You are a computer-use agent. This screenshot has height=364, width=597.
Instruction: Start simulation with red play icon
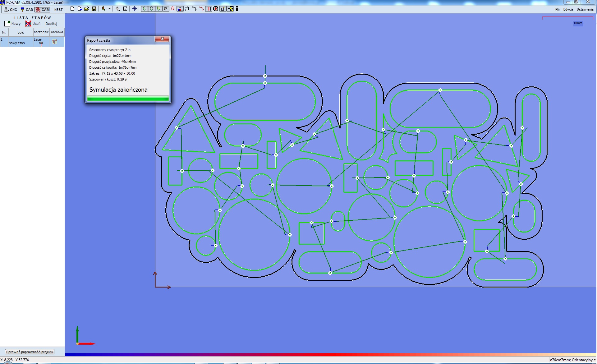point(216,9)
